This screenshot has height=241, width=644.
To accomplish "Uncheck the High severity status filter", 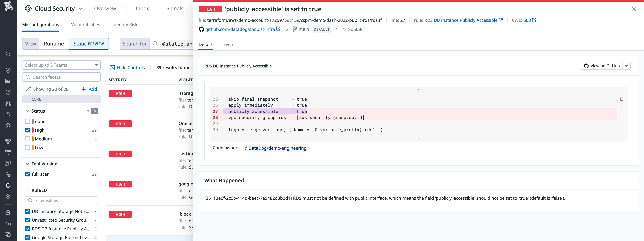I will [x=28, y=130].
